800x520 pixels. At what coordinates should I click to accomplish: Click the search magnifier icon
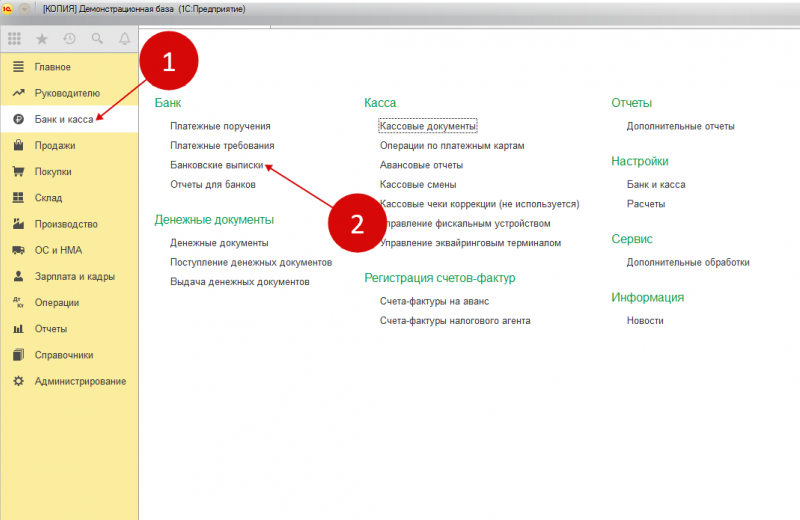tap(97, 39)
